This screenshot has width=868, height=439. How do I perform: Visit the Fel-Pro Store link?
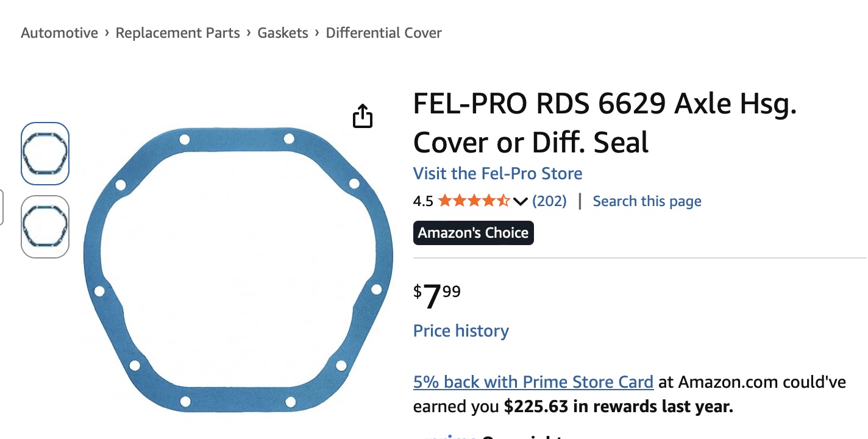tap(497, 173)
